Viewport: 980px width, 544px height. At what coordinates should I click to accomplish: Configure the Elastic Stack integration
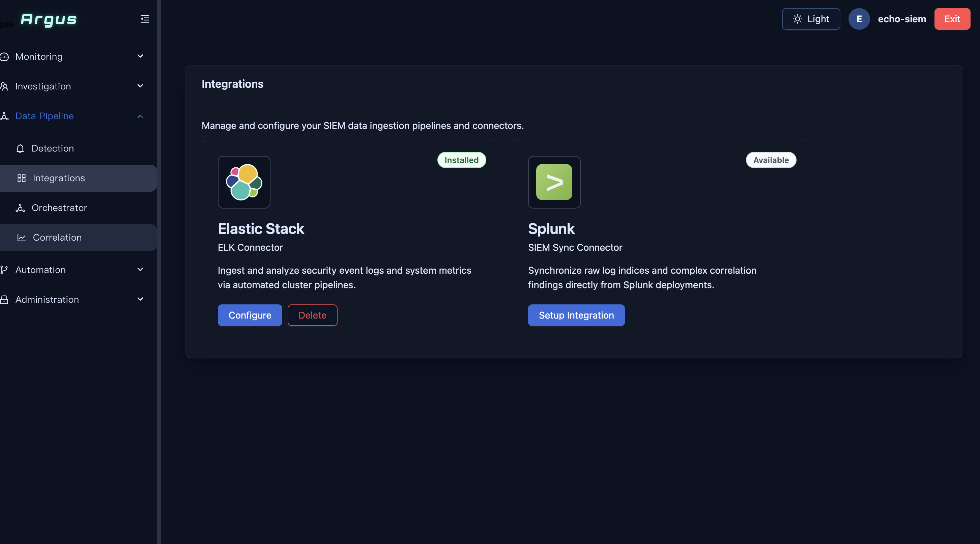click(250, 315)
